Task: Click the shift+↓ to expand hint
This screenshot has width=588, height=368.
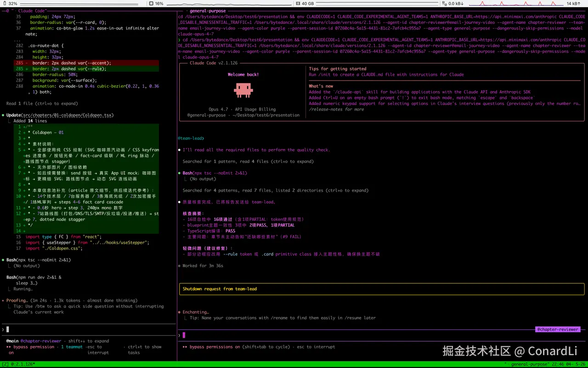Action: point(89,341)
